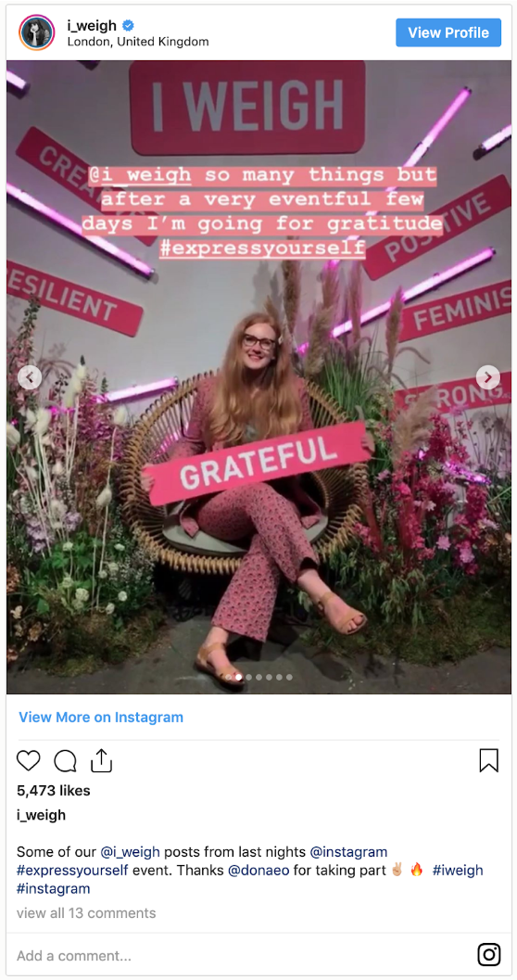Click the blue verified badge
The width and height of the screenshot is (517, 980).
[128, 26]
